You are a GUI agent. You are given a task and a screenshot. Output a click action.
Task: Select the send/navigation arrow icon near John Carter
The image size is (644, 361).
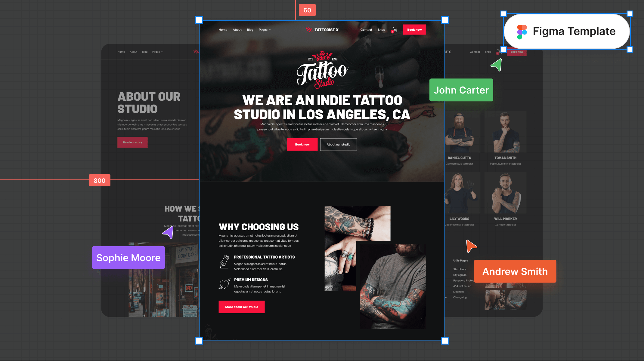coord(496,65)
